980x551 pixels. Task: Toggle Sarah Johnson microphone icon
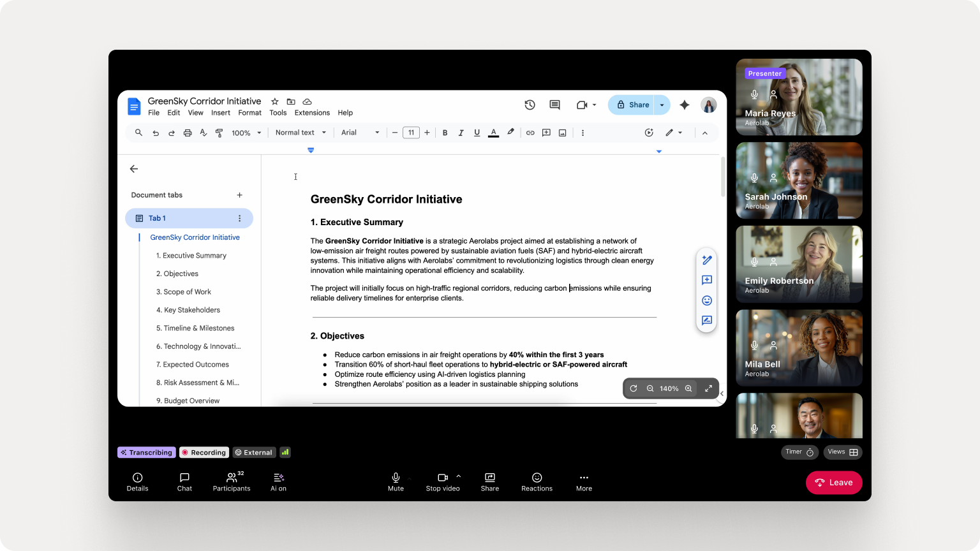754,178
